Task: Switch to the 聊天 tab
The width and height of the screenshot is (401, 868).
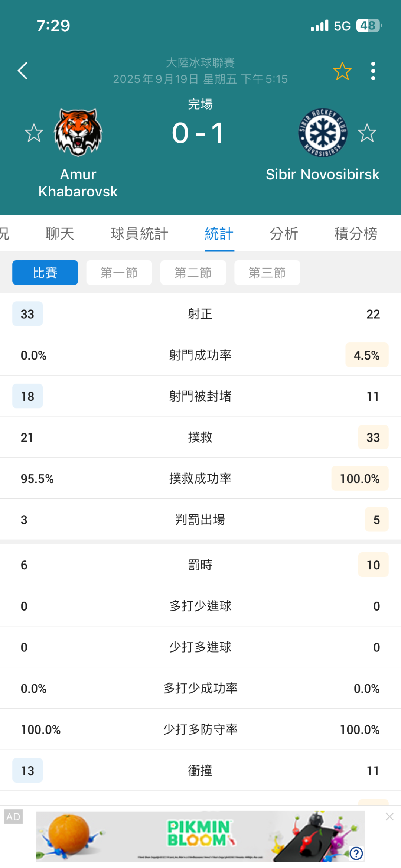Action: click(60, 234)
